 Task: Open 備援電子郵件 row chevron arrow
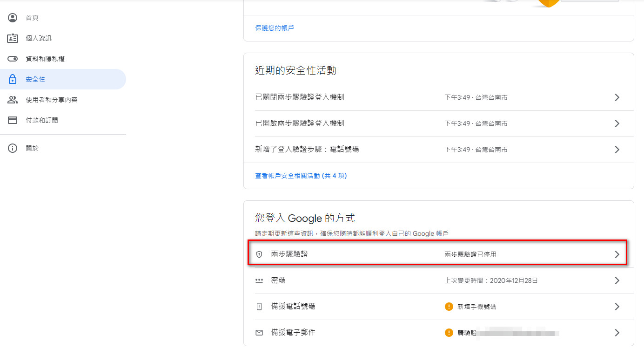click(x=617, y=333)
